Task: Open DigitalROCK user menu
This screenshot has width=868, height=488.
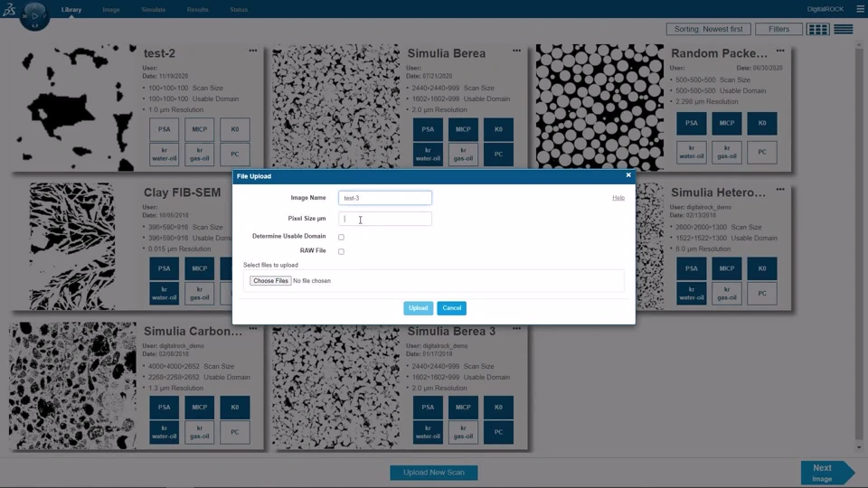Action: pyautogui.click(x=825, y=9)
